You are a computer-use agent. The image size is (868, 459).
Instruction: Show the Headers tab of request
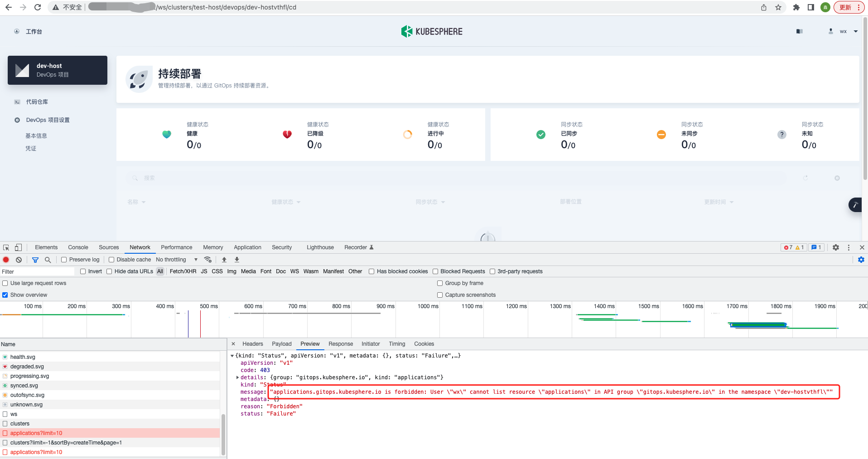pyautogui.click(x=253, y=344)
